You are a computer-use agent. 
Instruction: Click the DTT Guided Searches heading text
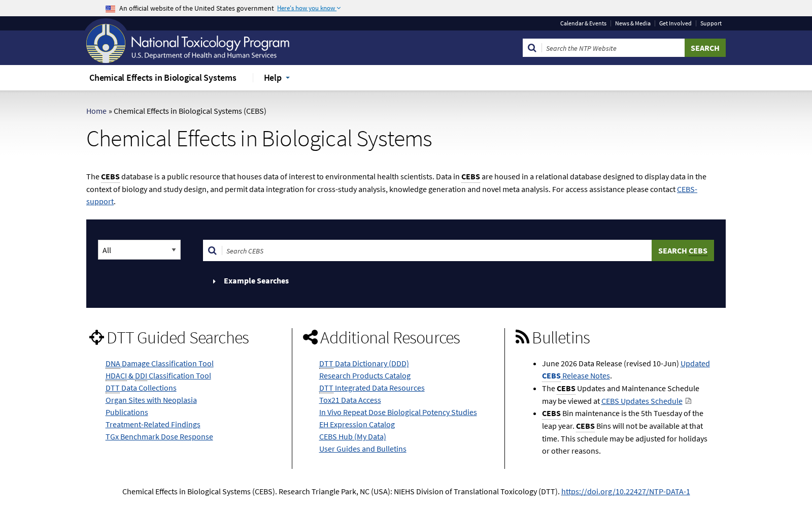(178, 337)
